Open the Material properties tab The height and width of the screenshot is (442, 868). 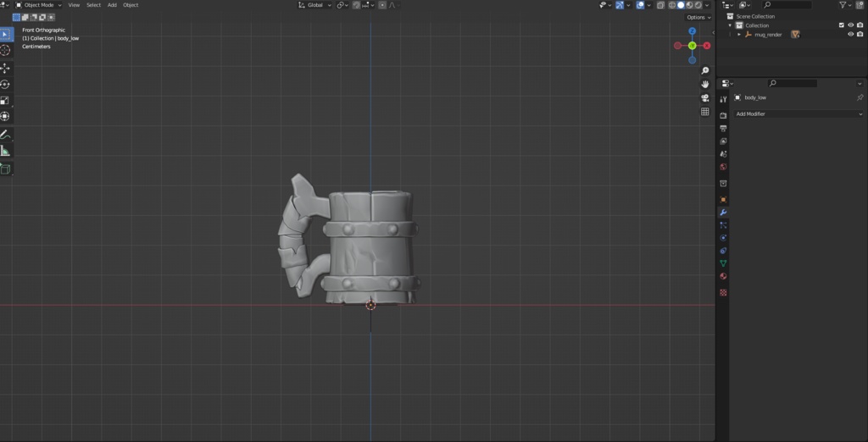point(723,276)
